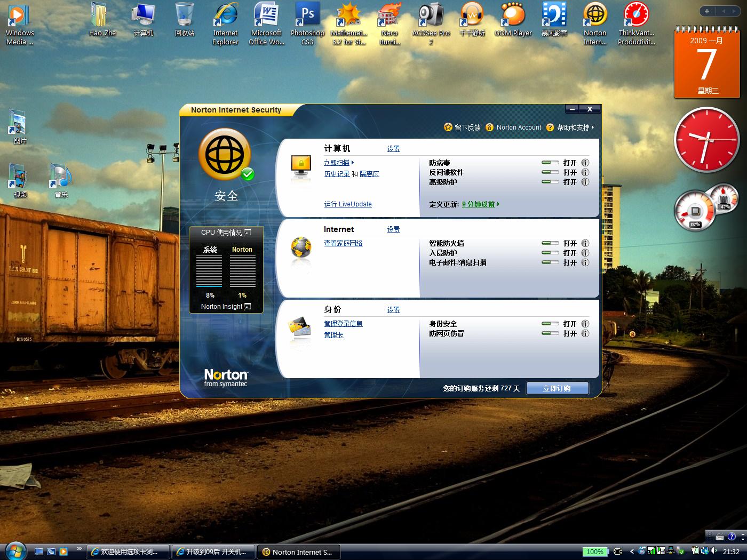The image size is (747, 560).
Task: Click info icon for 身份安全
Action: click(585, 324)
